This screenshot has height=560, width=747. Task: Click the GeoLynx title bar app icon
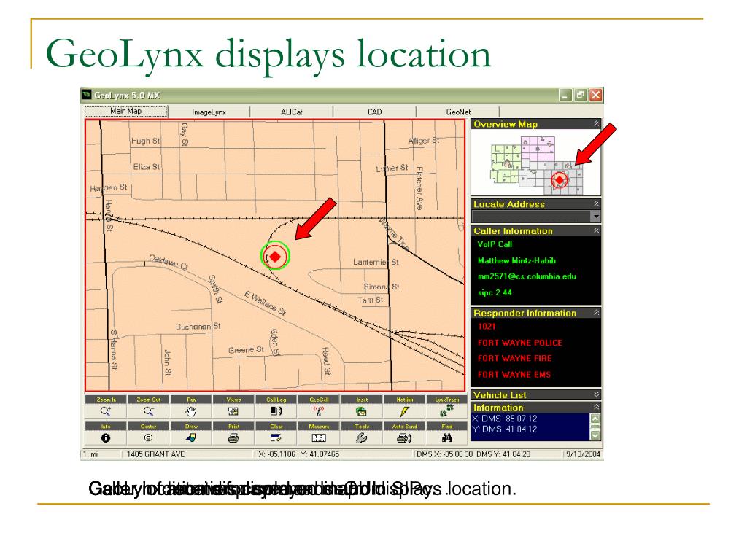(87, 95)
